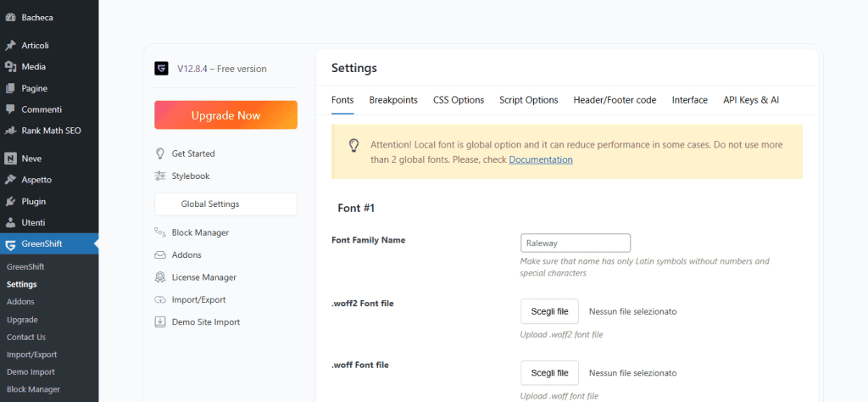The width and height of the screenshot is (868, 402).
Task: Switch to API Keys & AI tab
Action: (x=751, y=100)
